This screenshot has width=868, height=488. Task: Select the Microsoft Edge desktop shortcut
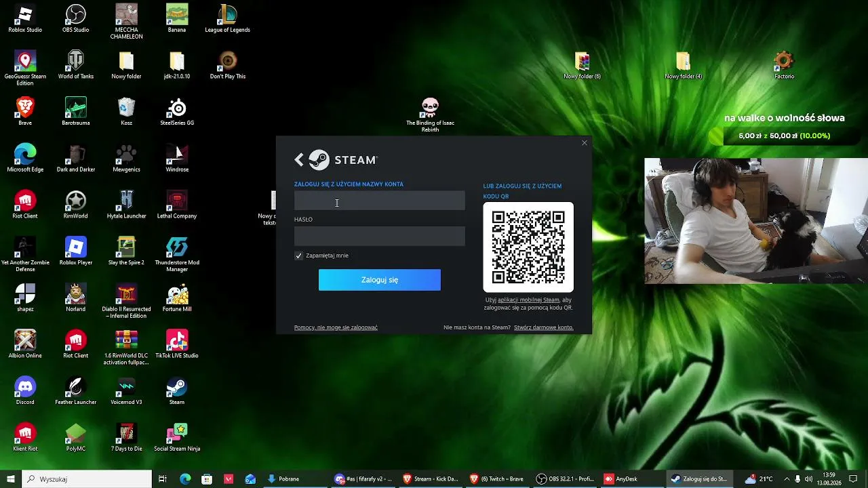(25, 159)
